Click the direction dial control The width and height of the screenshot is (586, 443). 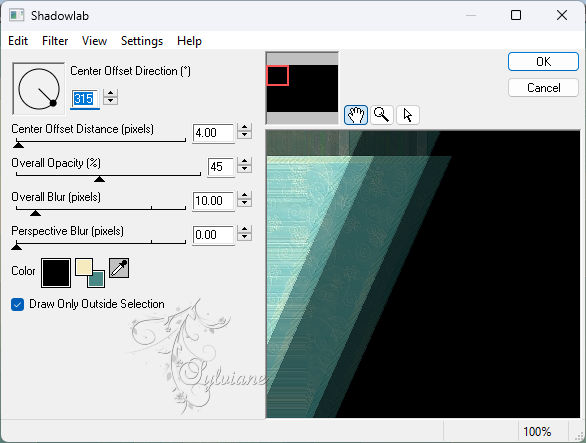(38, 89)
